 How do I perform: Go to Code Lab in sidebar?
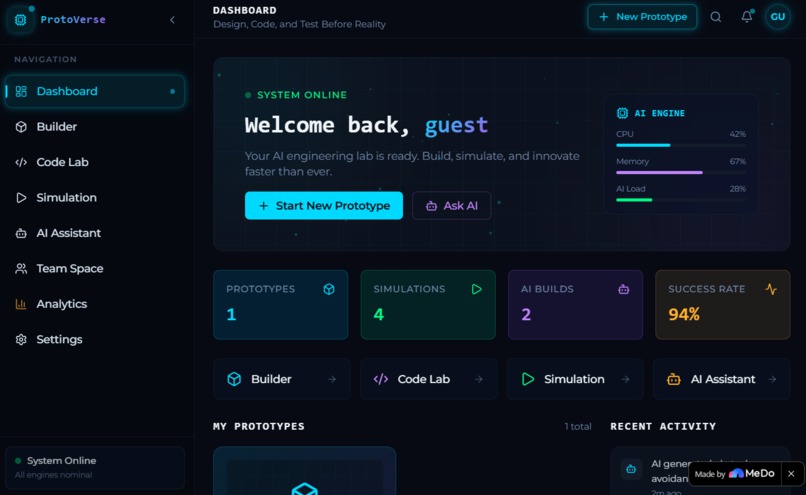pyautogui.click(x=95, y=162)
